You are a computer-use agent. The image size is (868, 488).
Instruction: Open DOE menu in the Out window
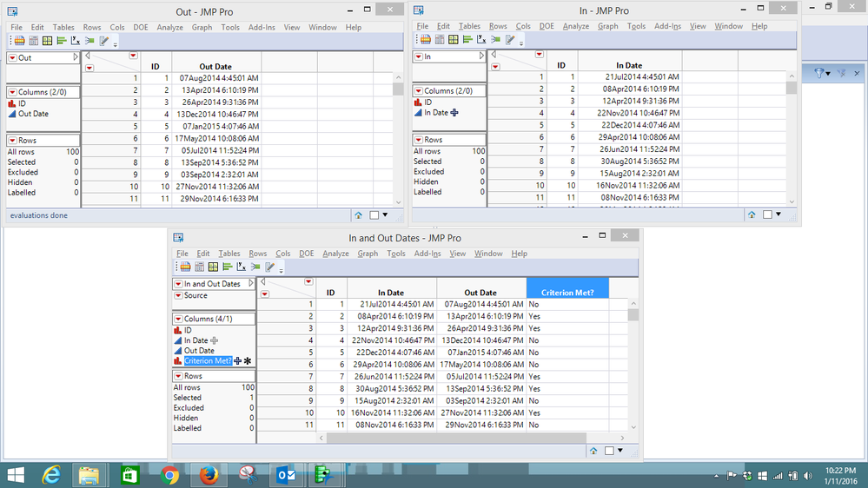pyautogui.click(x=141, y=27)
